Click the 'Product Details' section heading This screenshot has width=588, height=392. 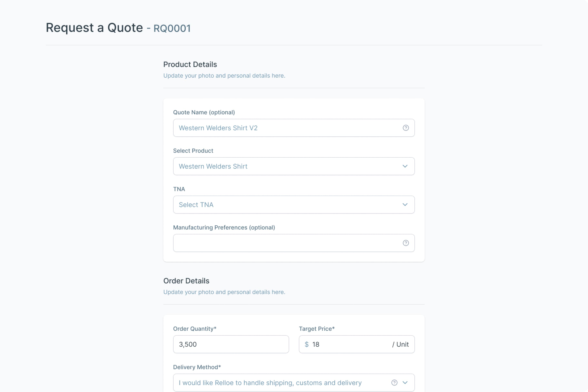click(190, 65)
